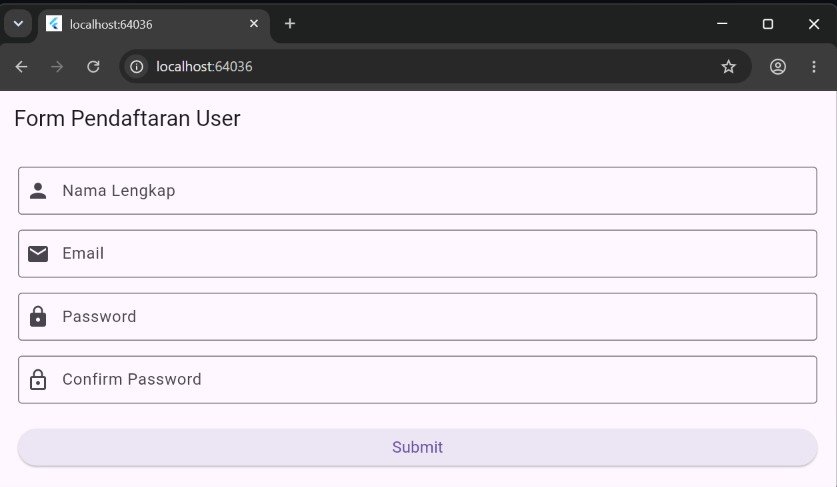Click the outlined lock icon beside Confirm Password
Image resolution: width=837 pixels, height=487 pixels.
pos(38,379)
